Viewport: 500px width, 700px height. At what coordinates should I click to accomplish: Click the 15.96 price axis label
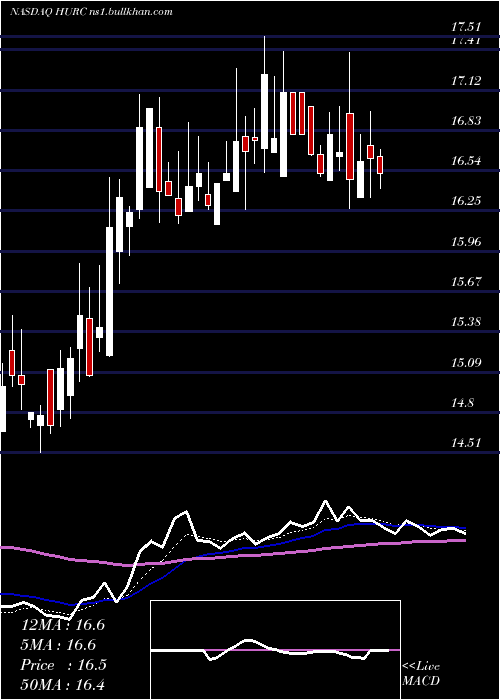click(466, 242)
